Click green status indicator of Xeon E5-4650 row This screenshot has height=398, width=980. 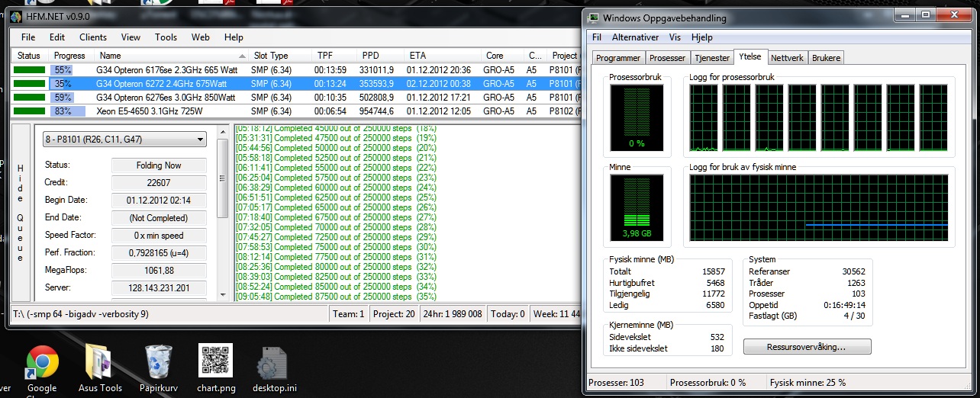click(x=30, y=111)
